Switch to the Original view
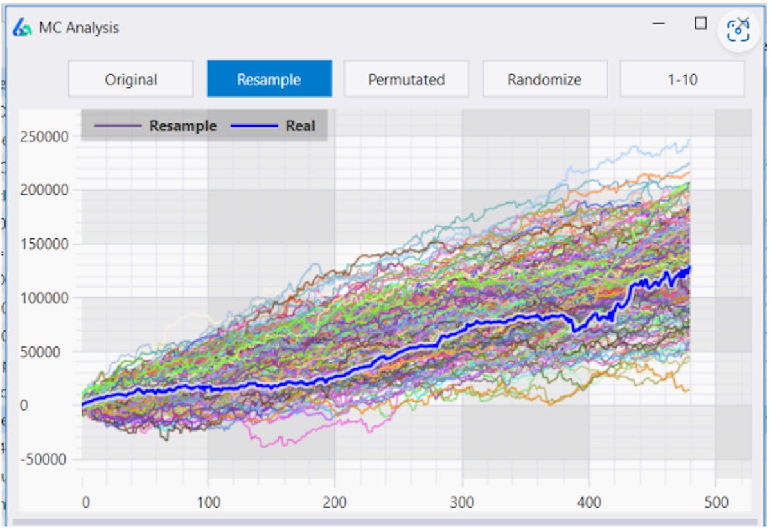 point(131,79)
